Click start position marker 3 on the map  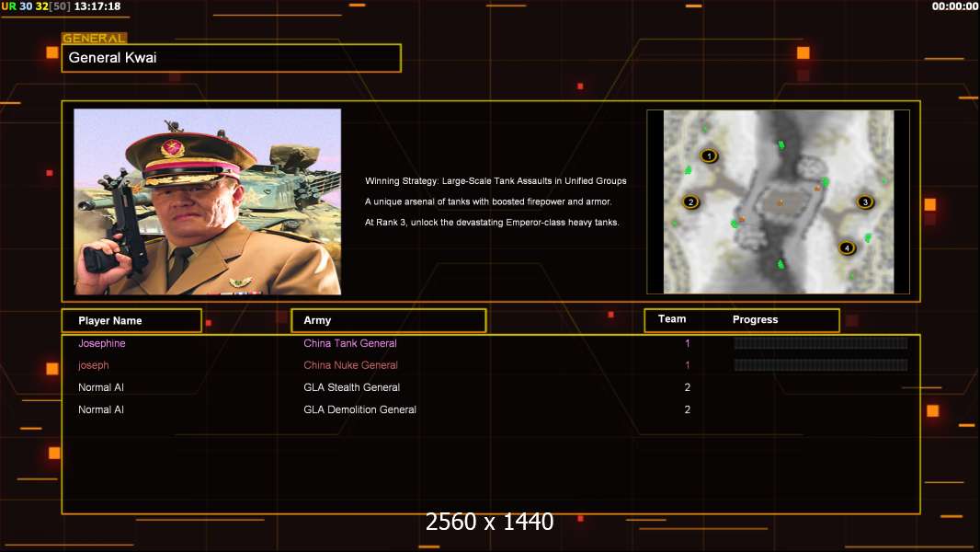865,201
